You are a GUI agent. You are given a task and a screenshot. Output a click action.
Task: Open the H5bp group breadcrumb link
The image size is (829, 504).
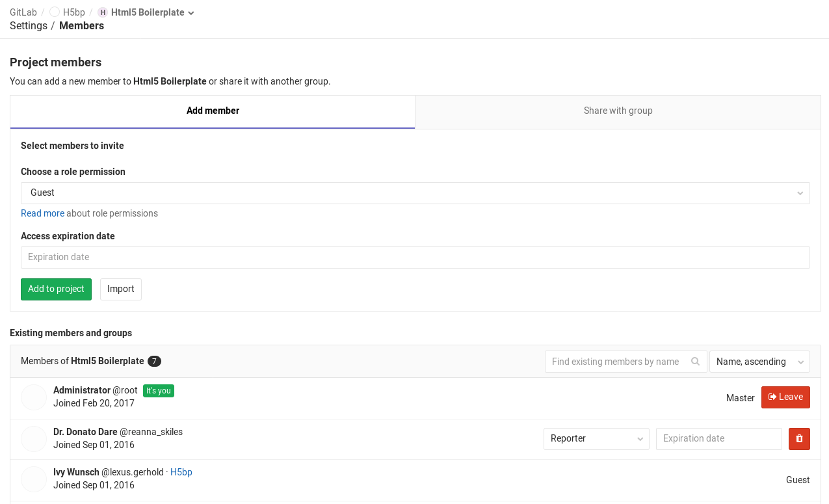[74, 12]
